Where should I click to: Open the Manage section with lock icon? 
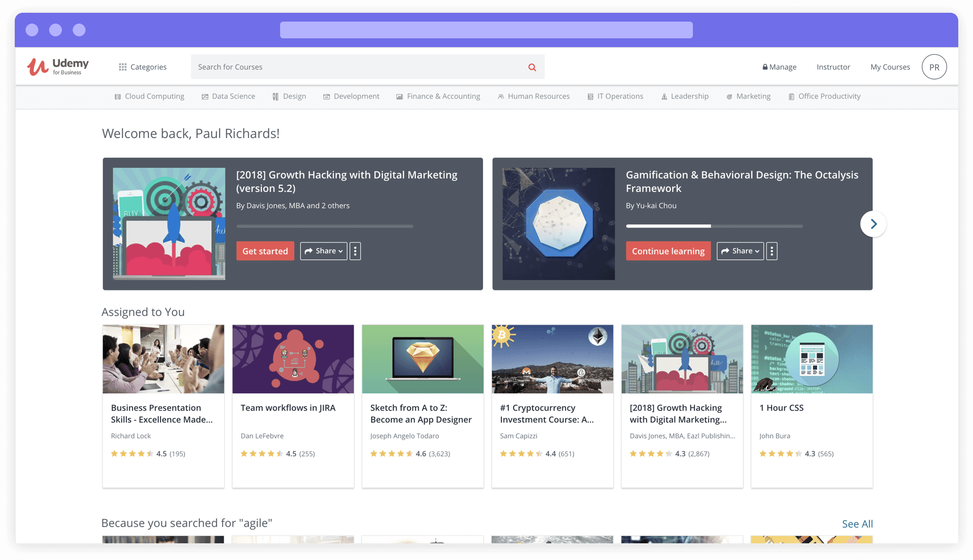tap(779, 67)
